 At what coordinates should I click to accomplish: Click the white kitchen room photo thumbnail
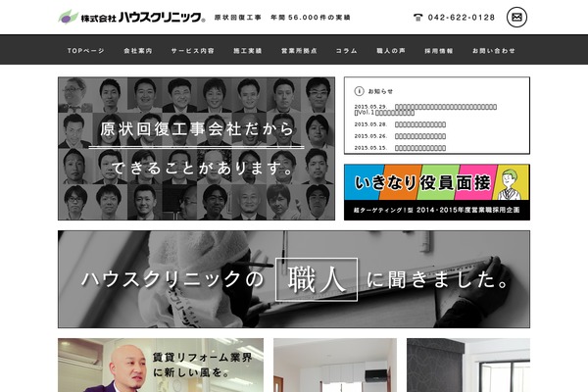click(x=335, y=365)
